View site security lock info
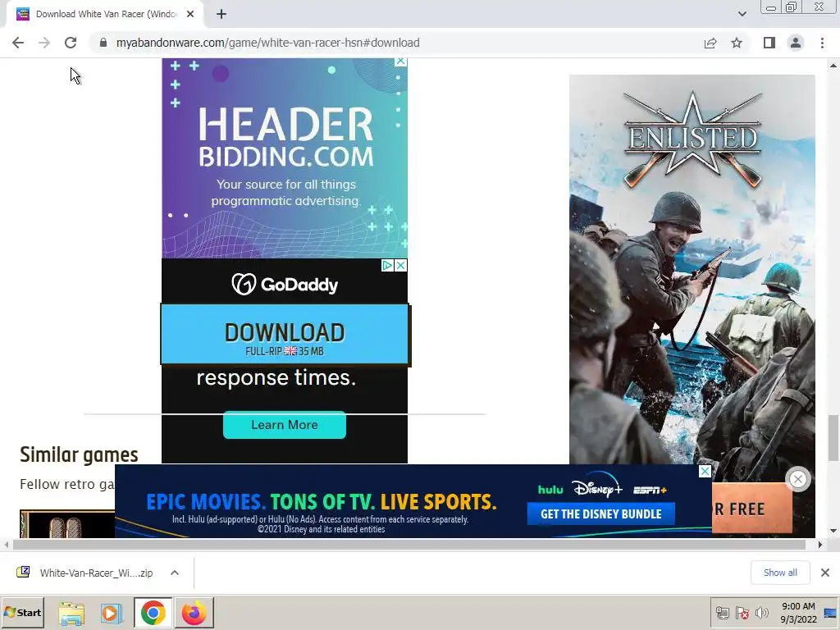This screenshot has width=840, height=630. 103,43
